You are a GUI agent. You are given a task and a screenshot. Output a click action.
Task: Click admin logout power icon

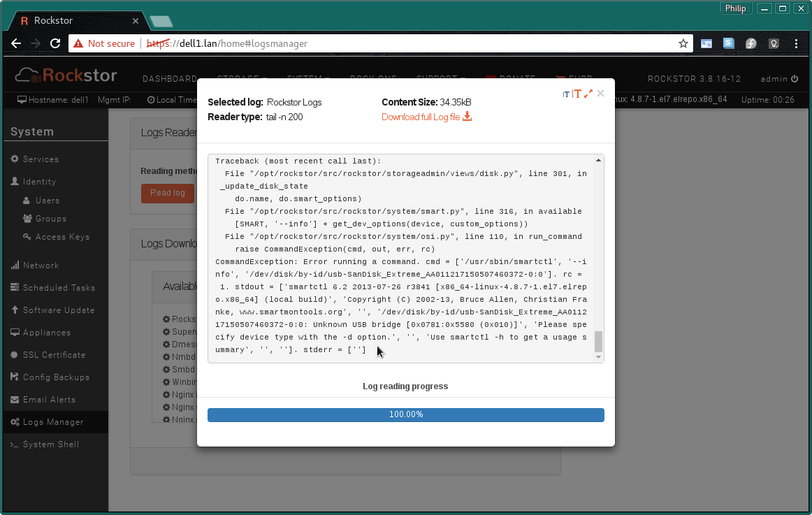[x=795, y=79]
